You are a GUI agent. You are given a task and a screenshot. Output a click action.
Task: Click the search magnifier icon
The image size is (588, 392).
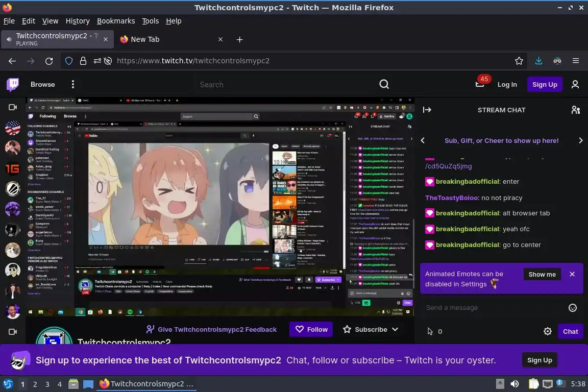[x=384, y=84]
